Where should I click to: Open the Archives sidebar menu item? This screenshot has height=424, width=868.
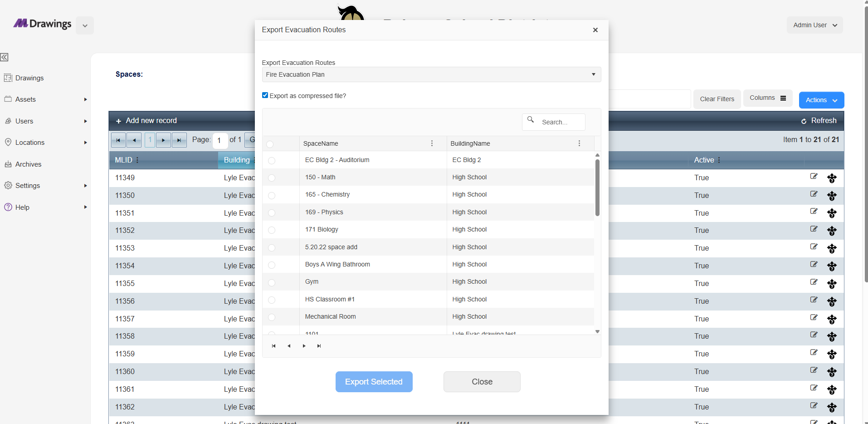coord(28,164)
